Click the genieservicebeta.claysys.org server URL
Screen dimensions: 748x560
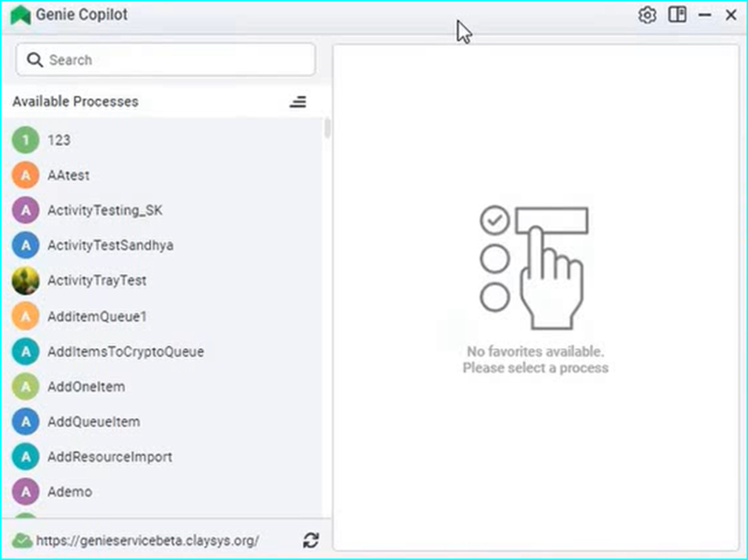click(x=147, y=541)
